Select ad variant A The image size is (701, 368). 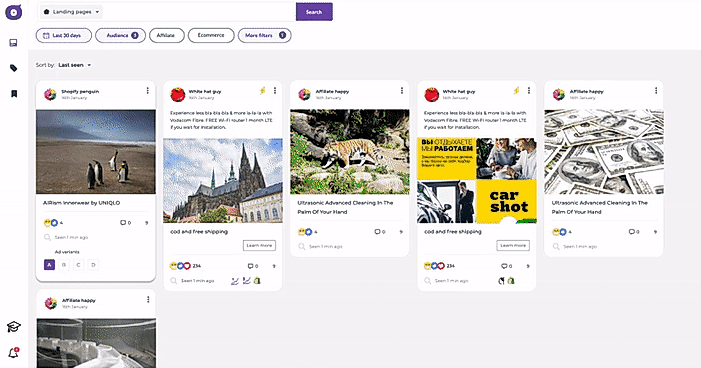pyautogui.click(x=49, y=265)
